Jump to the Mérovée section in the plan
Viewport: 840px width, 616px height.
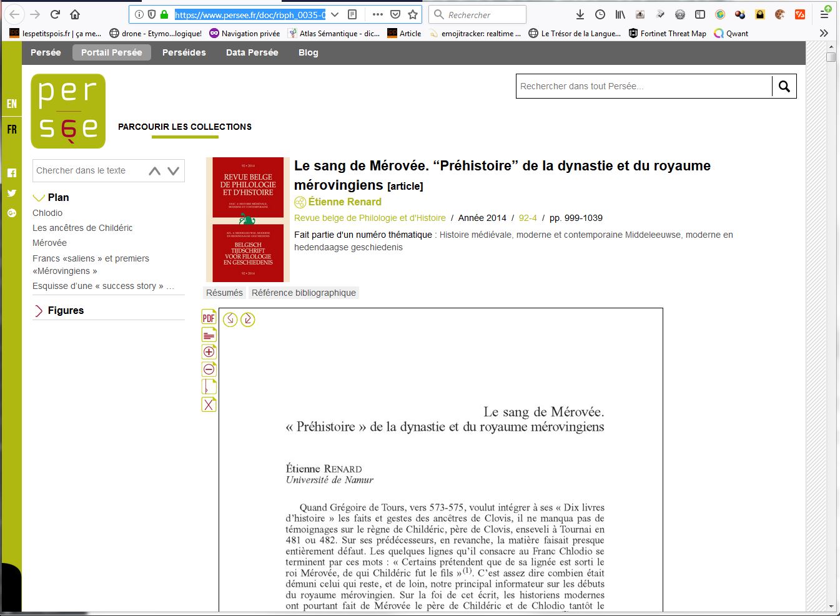pyautogui.click(x=49, y=243)
